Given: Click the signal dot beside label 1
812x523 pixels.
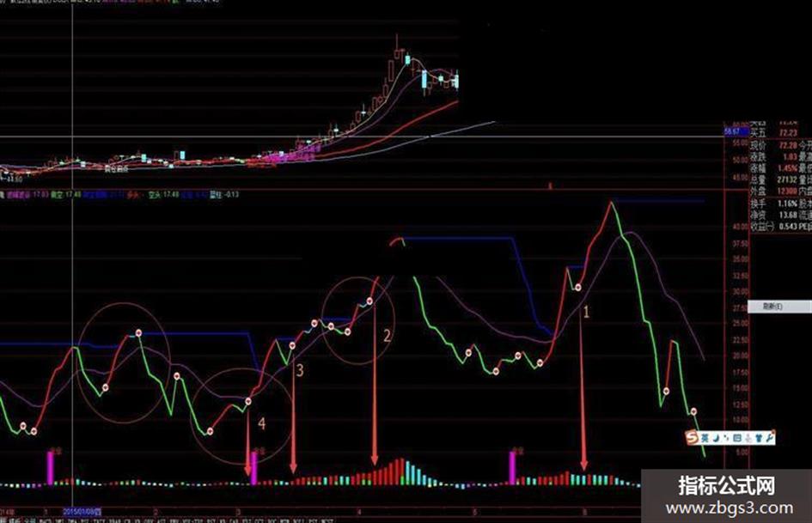Looking at the screenshot, I should click(x=578, y=288).
